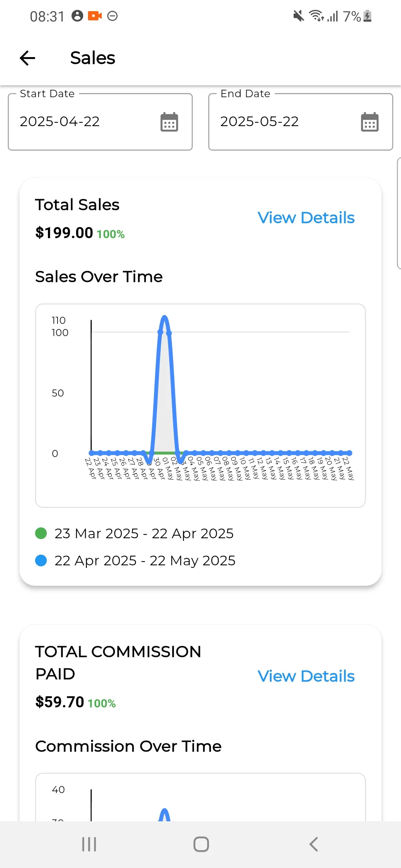Select the green 23 Mar - 22 Apr legend dot
Image resolution: width=401 pixels, height=868 pixels.
(41, 533)
